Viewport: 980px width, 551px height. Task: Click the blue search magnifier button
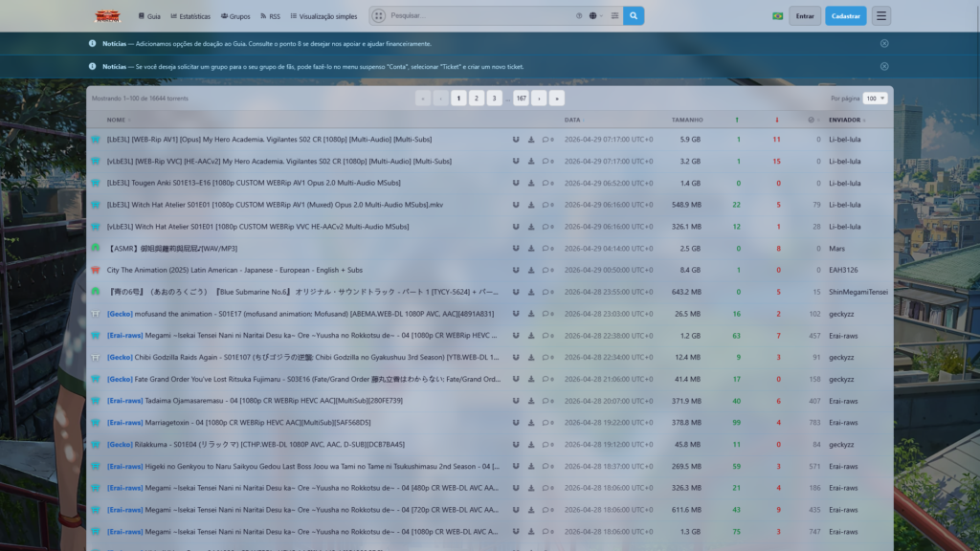(633, 16)
